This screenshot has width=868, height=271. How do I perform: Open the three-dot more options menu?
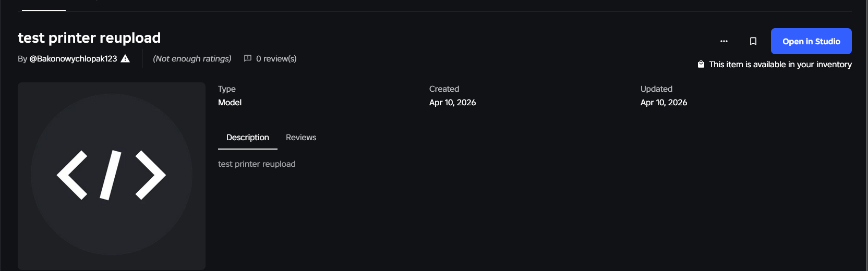(x=724, y=41)
